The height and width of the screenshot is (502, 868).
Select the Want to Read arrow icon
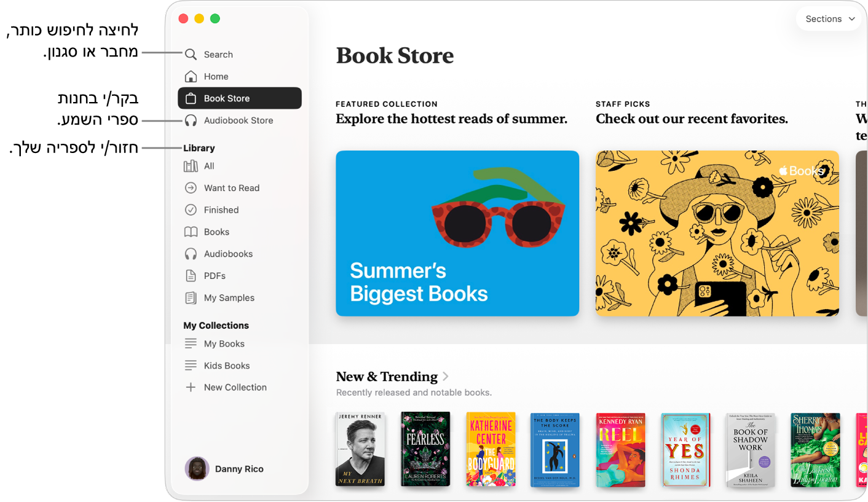point(191,188)
